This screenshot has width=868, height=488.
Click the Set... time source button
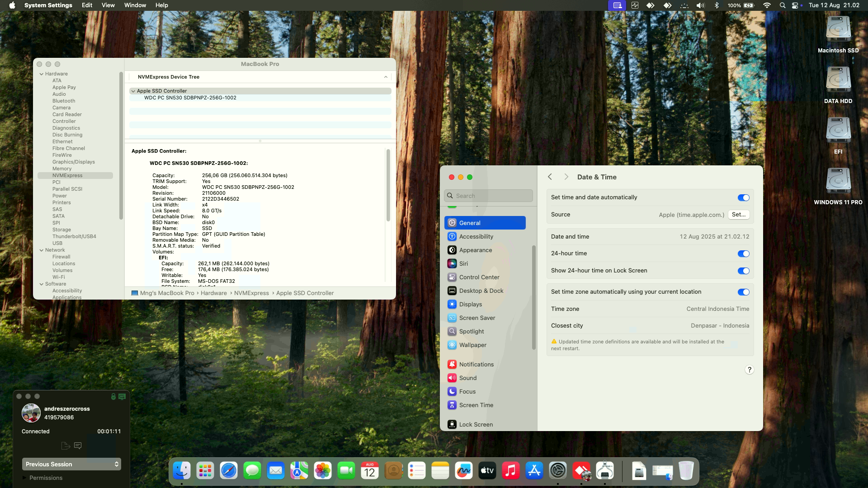(x=738, y=215)
